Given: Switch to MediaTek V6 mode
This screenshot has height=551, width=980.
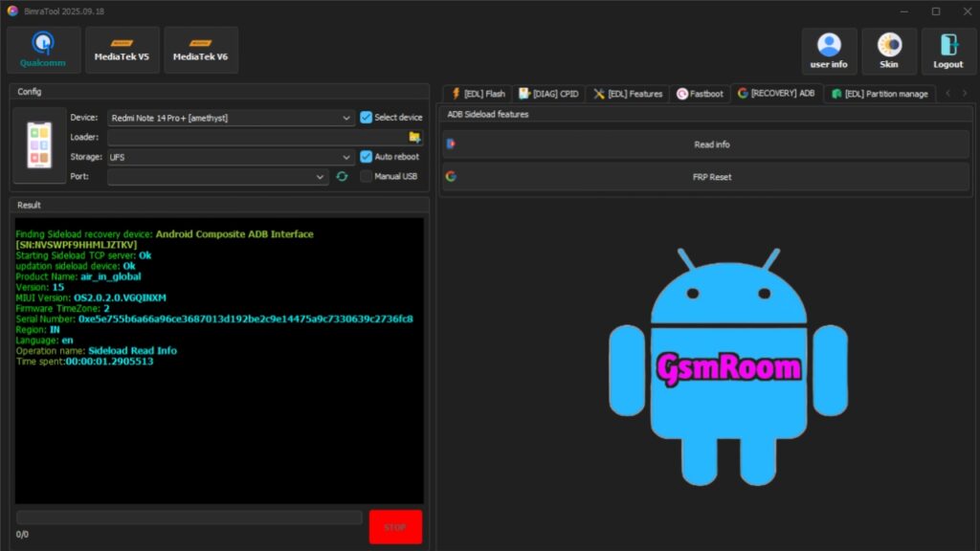Looking at the screenshot, I should (x=200, y=50).
